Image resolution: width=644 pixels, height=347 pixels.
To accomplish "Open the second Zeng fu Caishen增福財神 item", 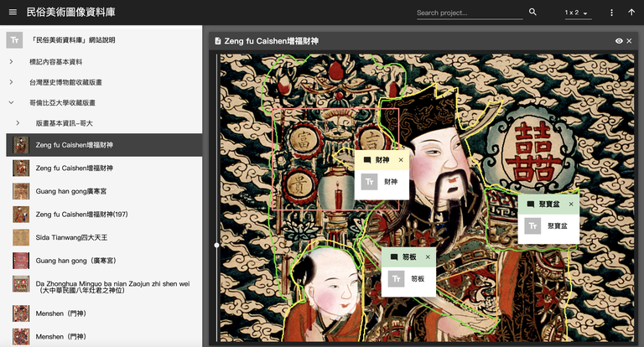I will 104,168.
